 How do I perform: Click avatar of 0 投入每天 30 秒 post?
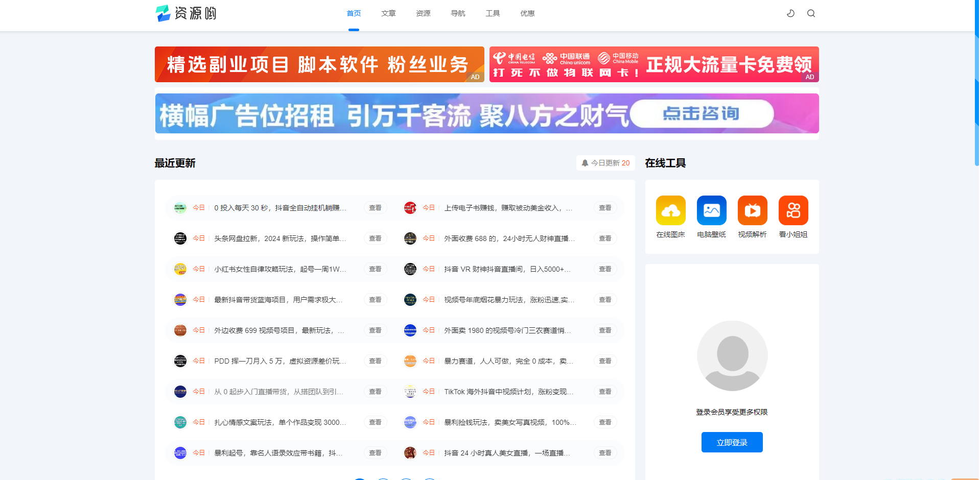click(180, 208)
